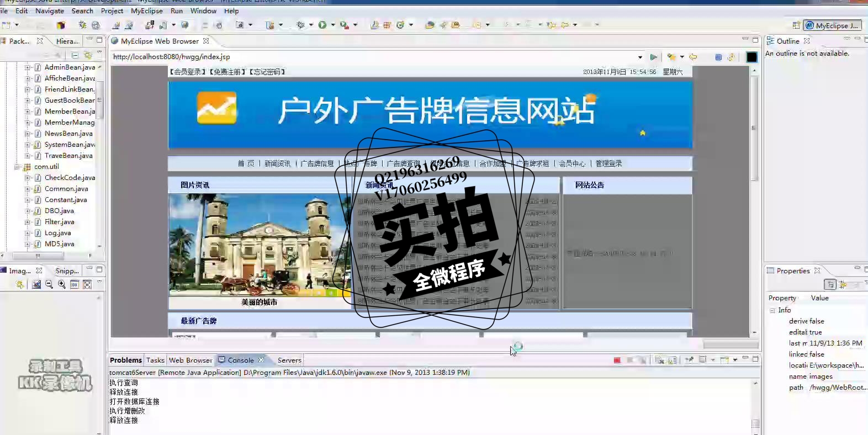This screenshot has height=435, width=868.
Task: Collapse the com.util package node
Action: 17,167
